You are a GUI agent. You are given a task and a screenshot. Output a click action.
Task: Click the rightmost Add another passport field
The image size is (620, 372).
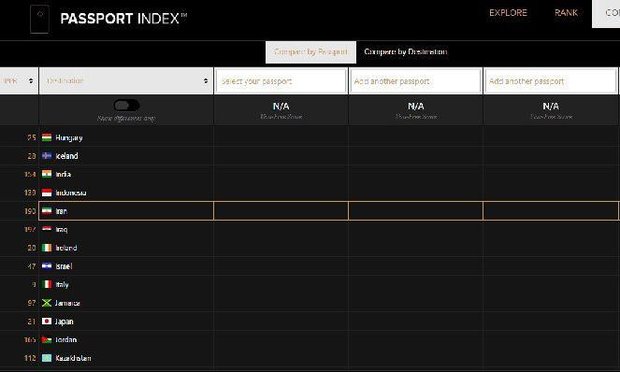[550, 81]
